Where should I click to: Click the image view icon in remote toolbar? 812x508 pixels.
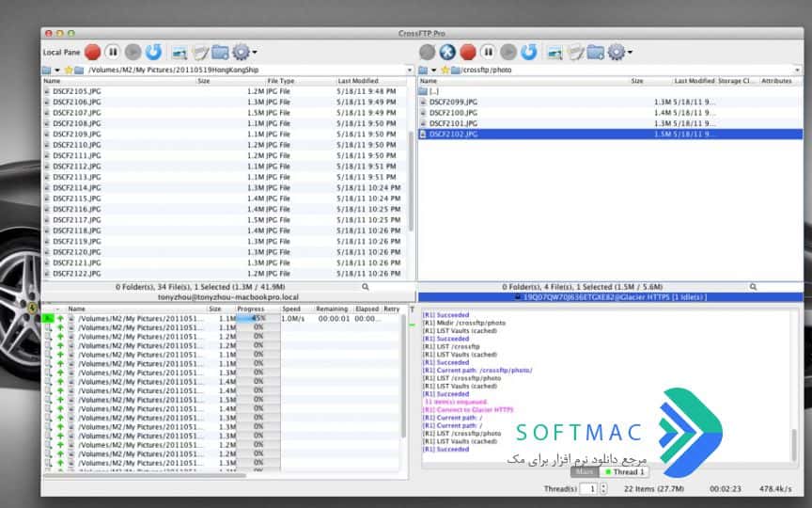coord(554,53)
